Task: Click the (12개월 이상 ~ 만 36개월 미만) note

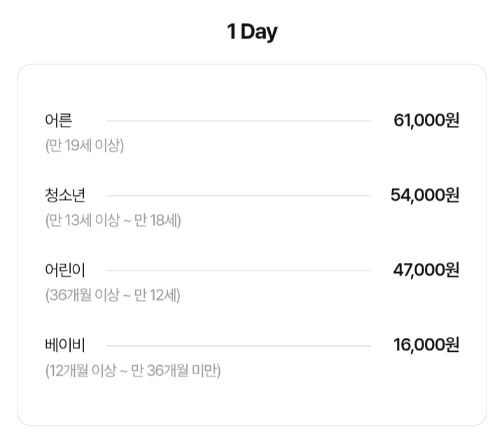Action: (133, 370)
